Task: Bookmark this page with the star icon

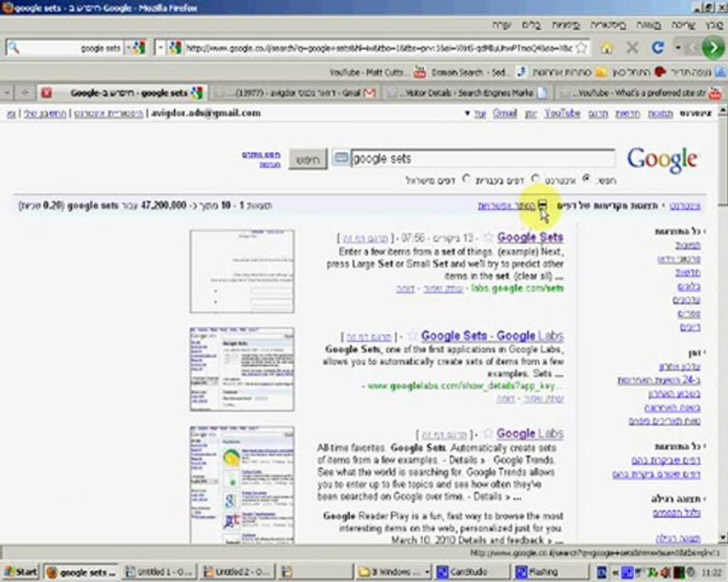Action: pos(582,48)
